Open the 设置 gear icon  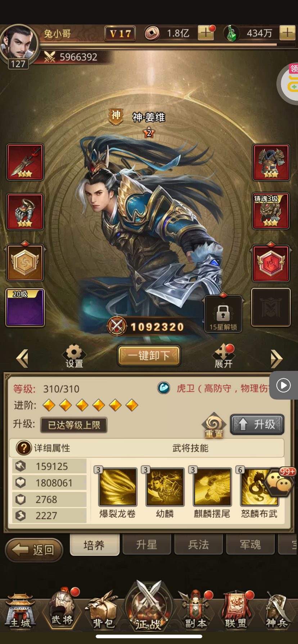pyautogui.click(x=74, y=356)
